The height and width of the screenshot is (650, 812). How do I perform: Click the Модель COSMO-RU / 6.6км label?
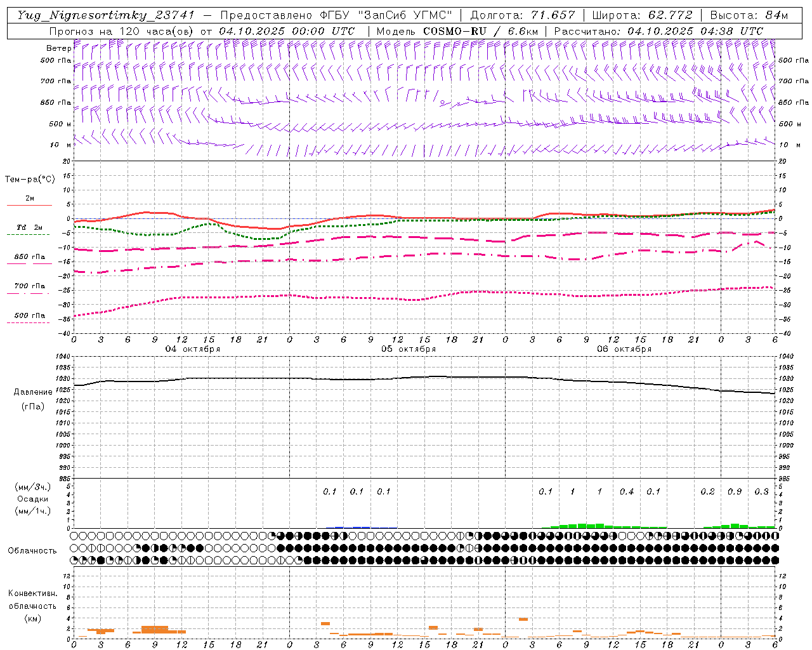458,31
